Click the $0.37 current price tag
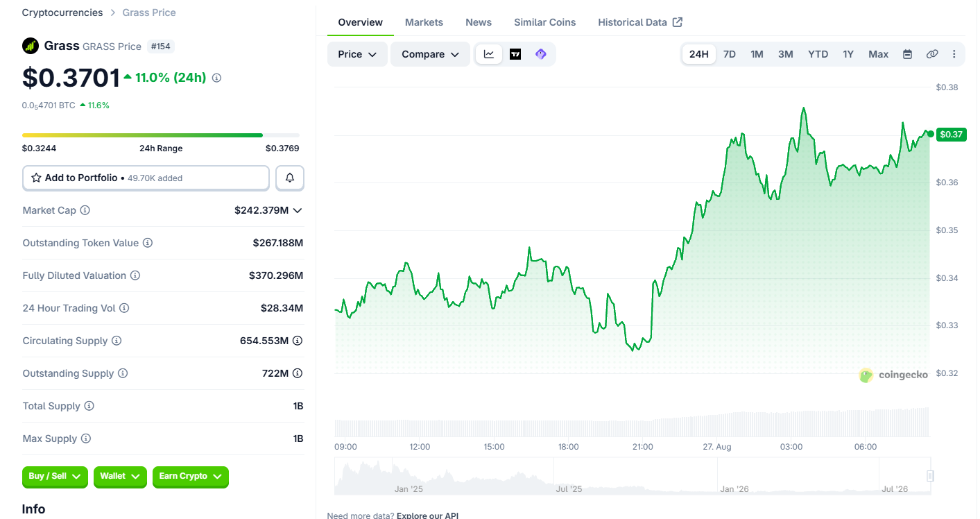The image size is (980, 519). 951,135
